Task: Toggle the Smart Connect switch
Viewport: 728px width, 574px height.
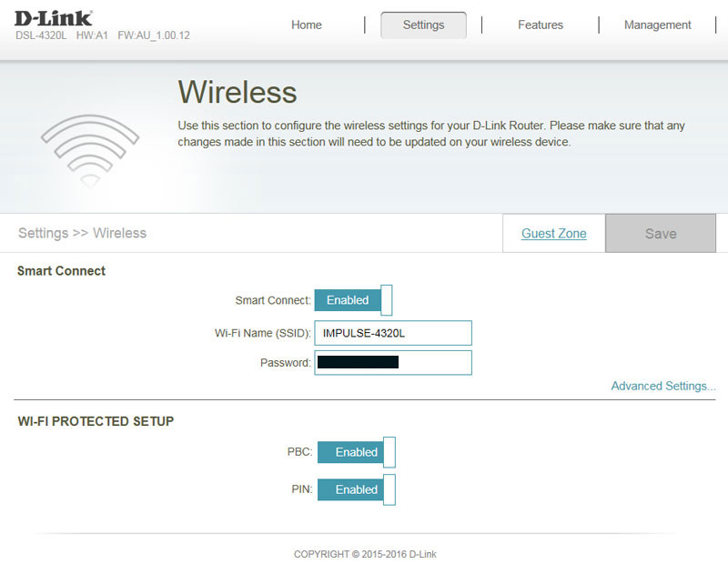Action: click(353, 300)
